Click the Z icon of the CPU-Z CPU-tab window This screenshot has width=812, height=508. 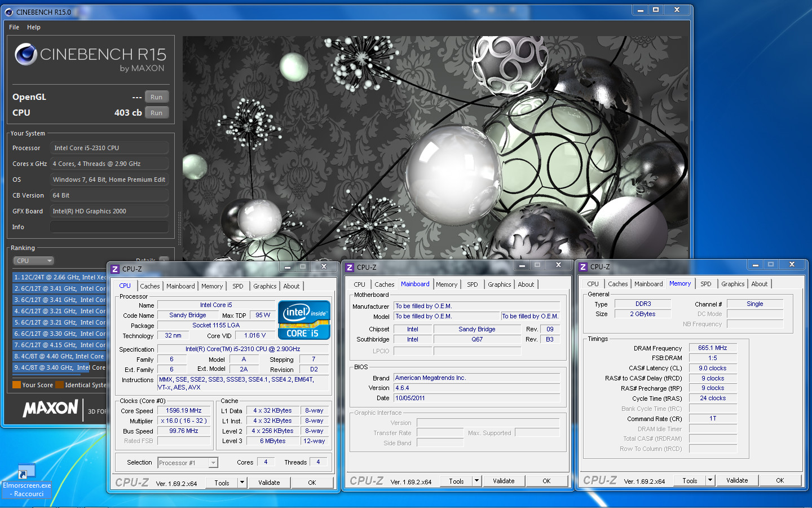click(115, 269)
